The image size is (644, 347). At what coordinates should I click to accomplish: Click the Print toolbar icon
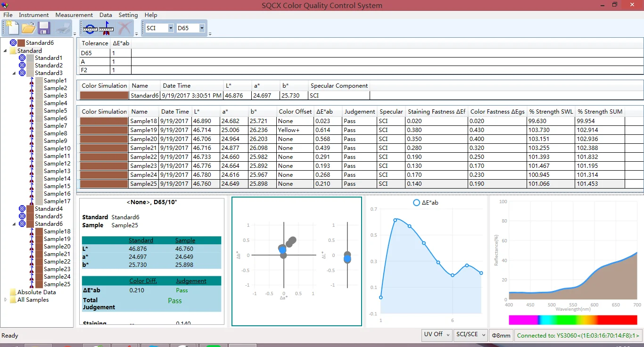coord(61,28)
